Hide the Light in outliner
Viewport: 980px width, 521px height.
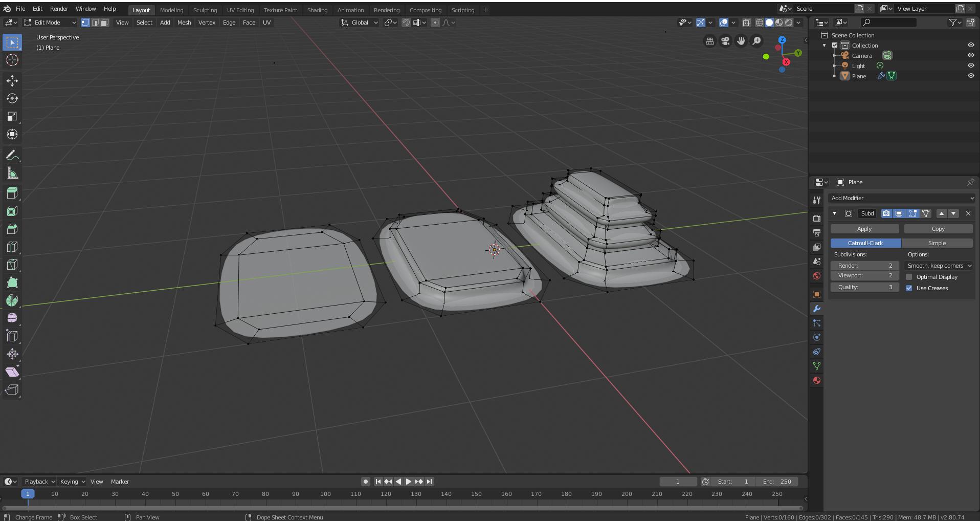(x=970, y=66)
